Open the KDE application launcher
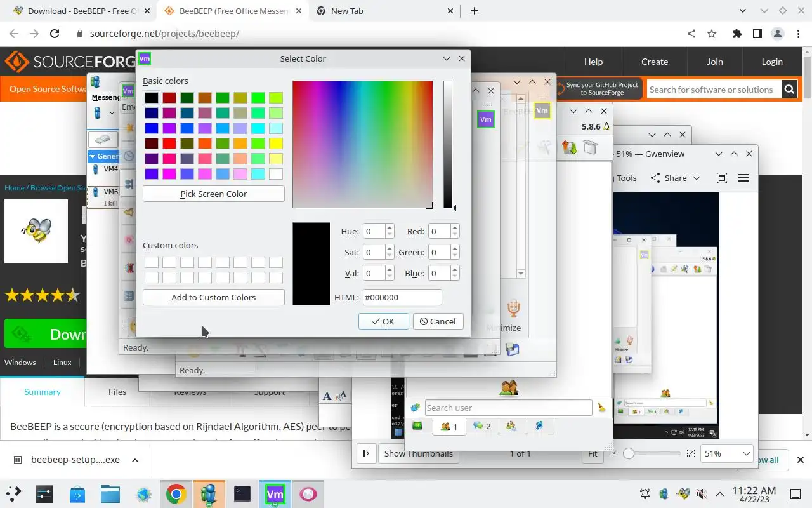The image size is (812, 508). click(x=13, y=493)
